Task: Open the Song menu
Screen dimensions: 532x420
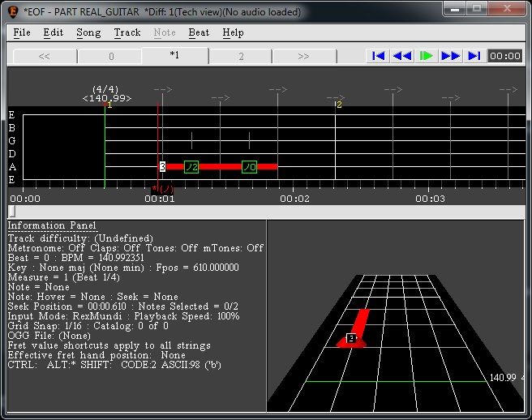Action: [88, 32]
